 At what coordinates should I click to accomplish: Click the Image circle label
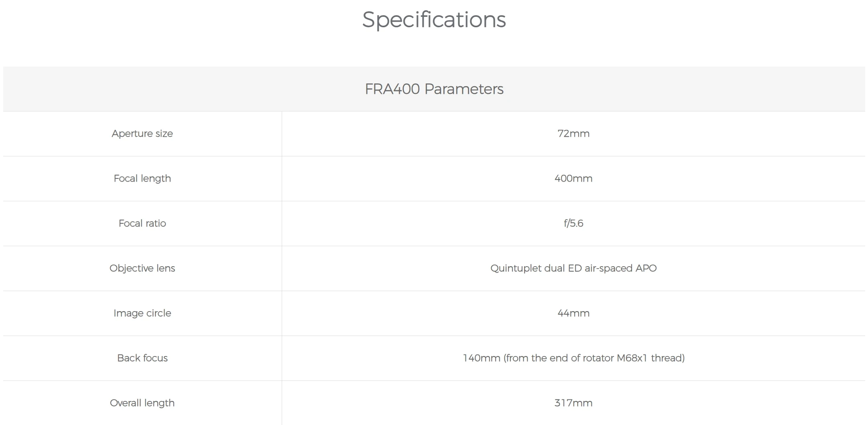coord(142,313)
